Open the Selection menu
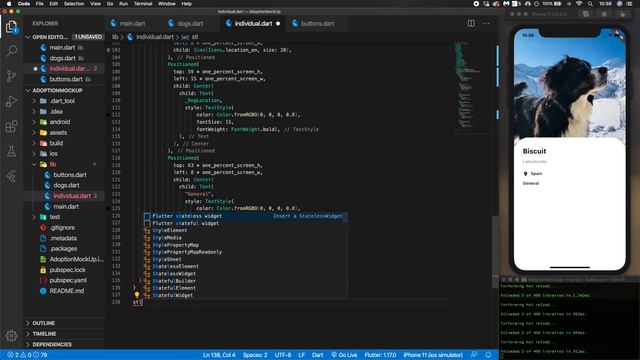Viewport: 640px width, 360px height. coord(74,4)
